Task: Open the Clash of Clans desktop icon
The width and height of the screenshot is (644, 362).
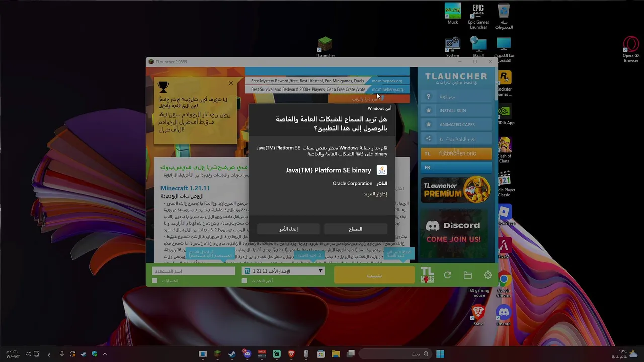Action: [504, 150]
